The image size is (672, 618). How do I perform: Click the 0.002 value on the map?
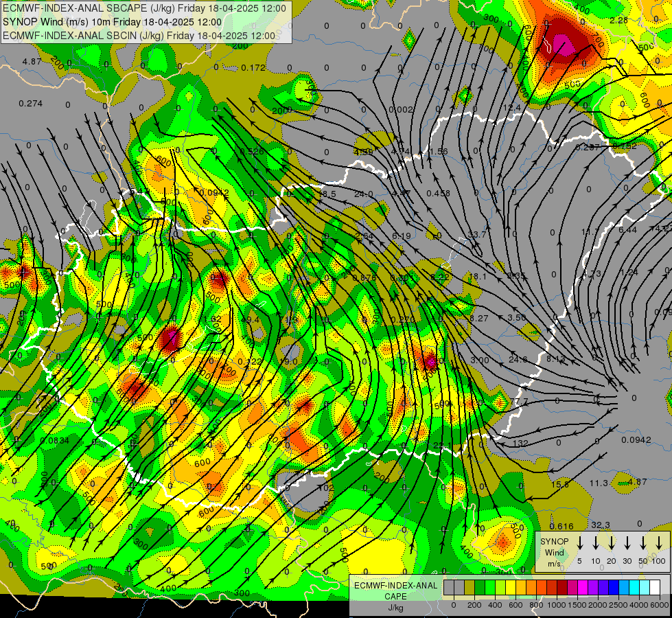point(401,110)
